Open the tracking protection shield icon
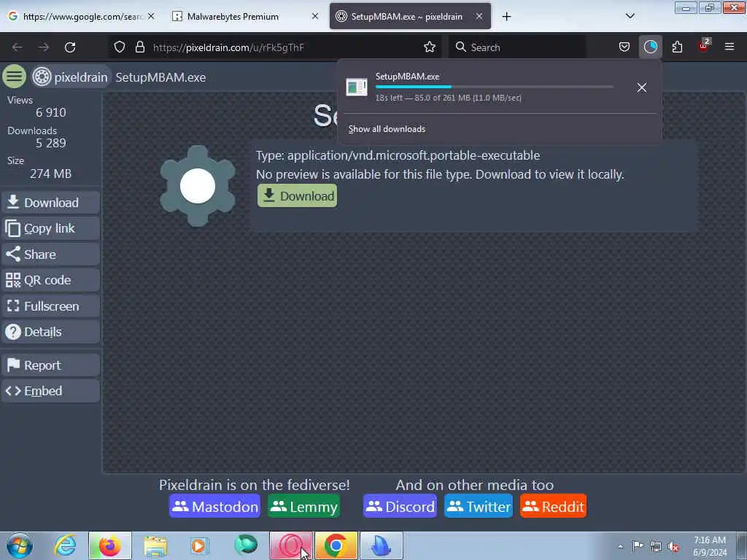The height and width of the screenshot is (560, 747). [x=120, y=47]
